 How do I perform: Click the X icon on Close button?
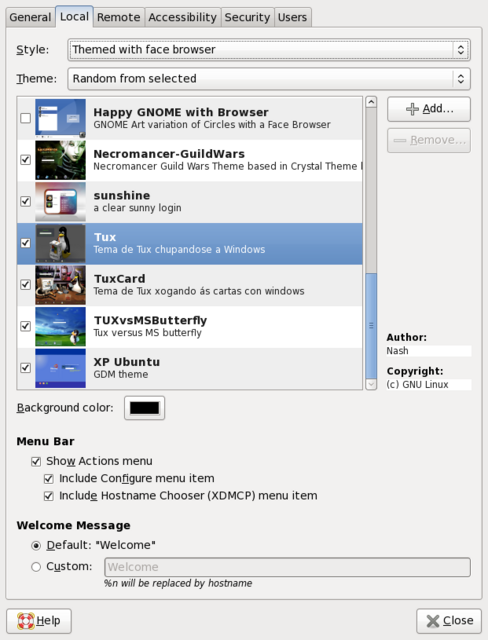433,621
